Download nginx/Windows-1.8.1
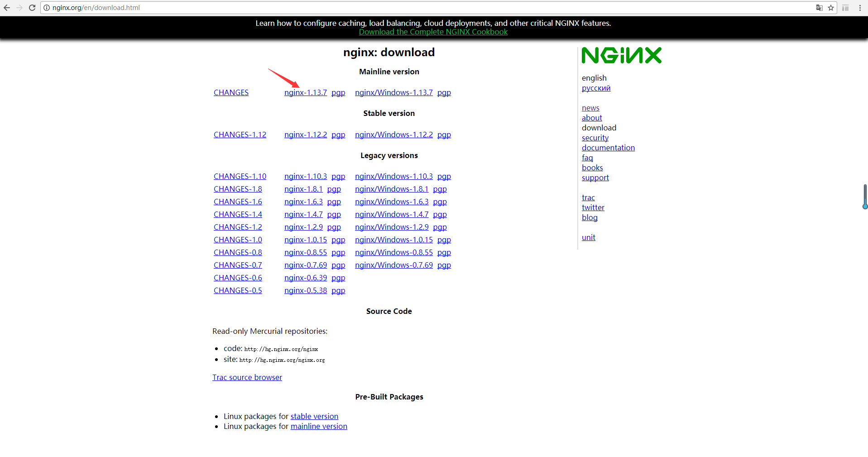868x457 pixels. pos(392,189)
